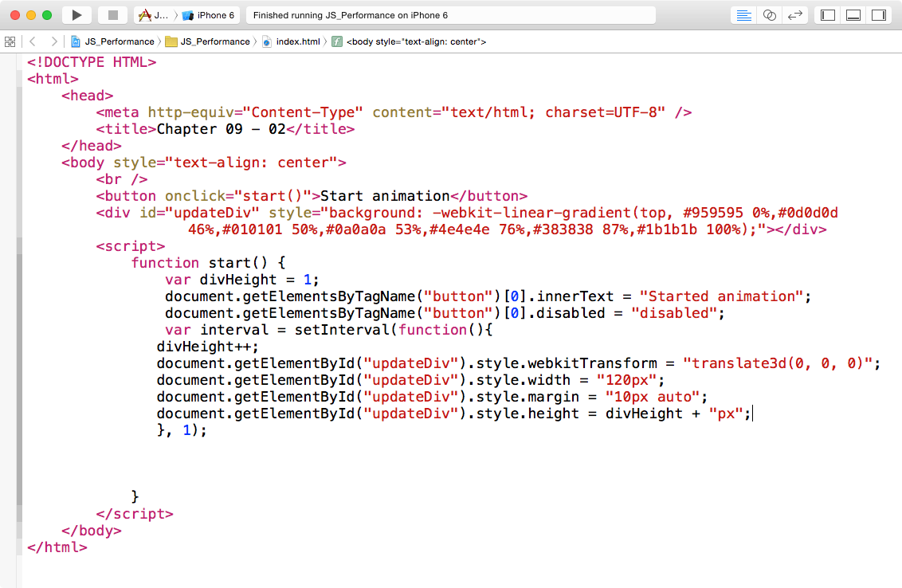Open the related items grid menu
Image resolution: width=902 pixels, height=588 pixels.
[x=10, y=41]
